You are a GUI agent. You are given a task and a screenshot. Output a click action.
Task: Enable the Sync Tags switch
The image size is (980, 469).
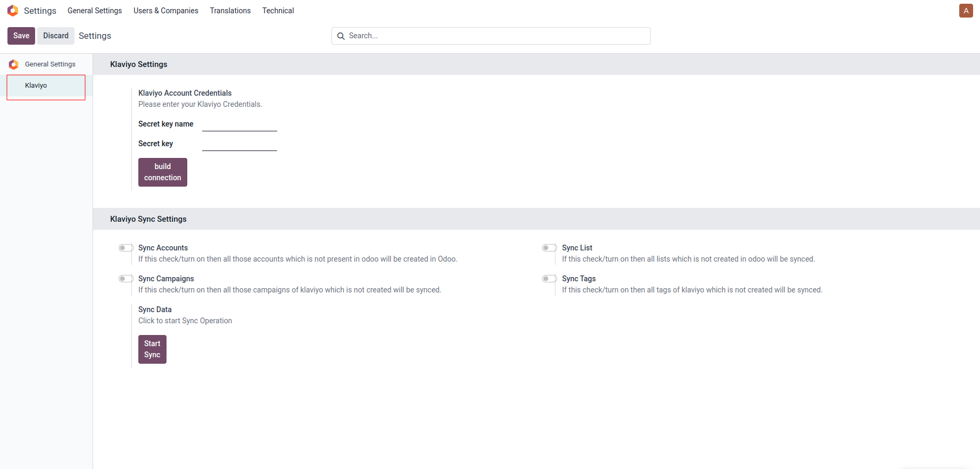[x=549, y=279]
